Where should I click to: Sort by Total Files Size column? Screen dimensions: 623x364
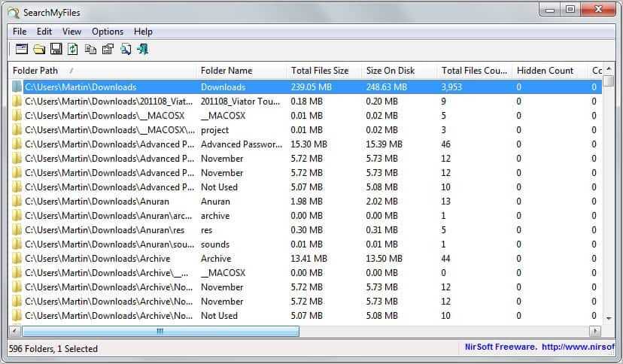coord(320,71)
